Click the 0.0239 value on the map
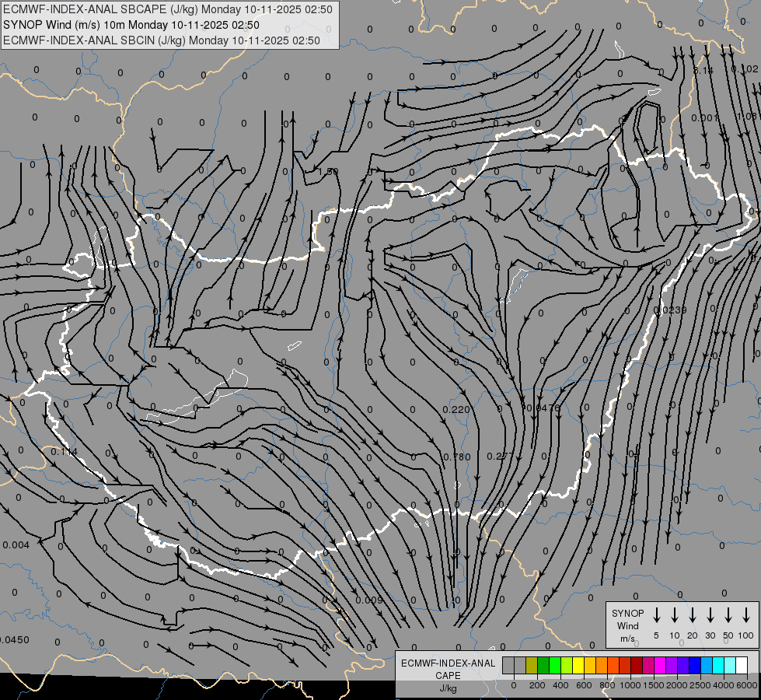761x700 pixels. click(x=670, y=310)
